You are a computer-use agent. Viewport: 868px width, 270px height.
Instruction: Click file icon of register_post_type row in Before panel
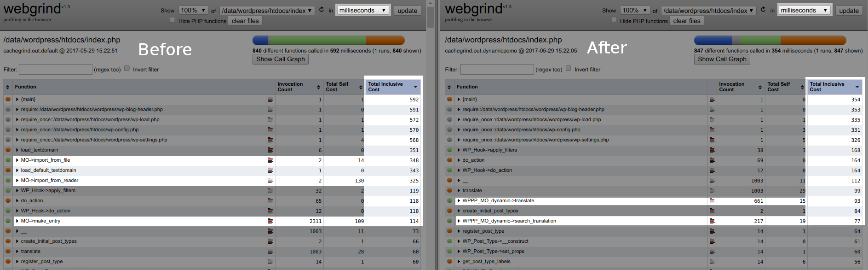(270, 262)
